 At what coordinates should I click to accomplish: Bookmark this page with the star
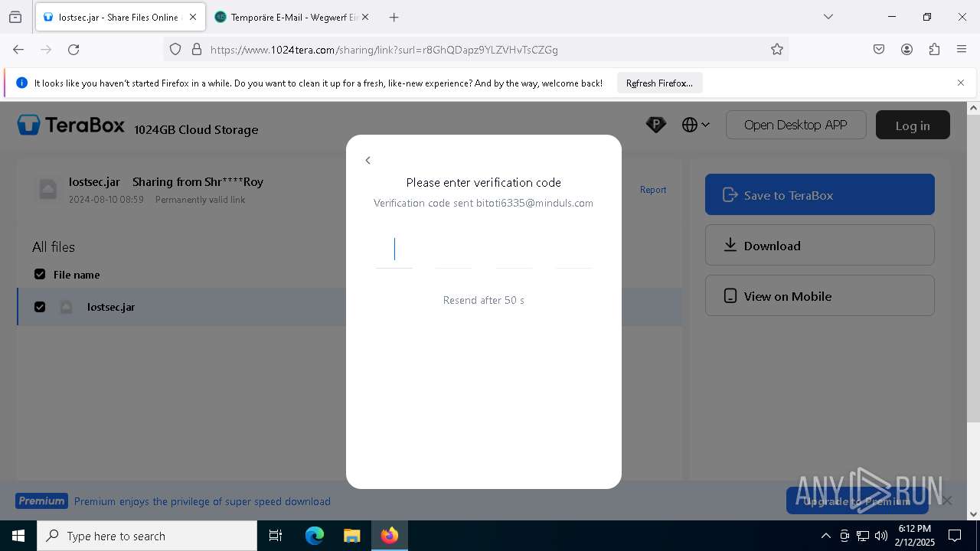[777, 49]
